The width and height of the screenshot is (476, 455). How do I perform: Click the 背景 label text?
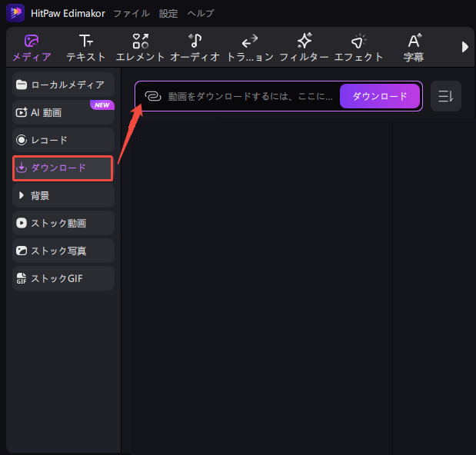(40, 196)
